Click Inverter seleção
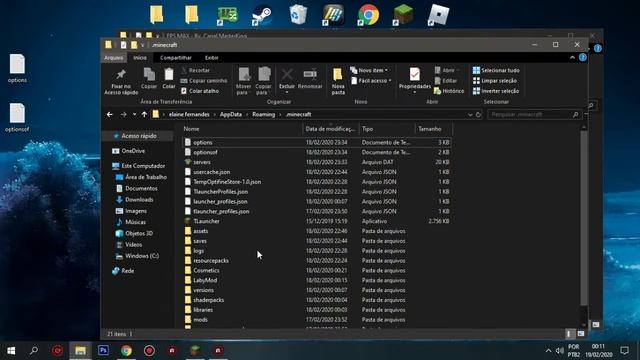Viewport: 640px width, 360px height. 496,91
